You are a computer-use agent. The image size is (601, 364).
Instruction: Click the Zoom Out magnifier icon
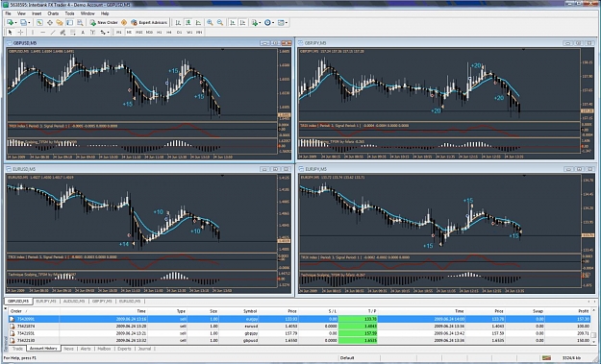pyautogui.click(x=220, y=23)
